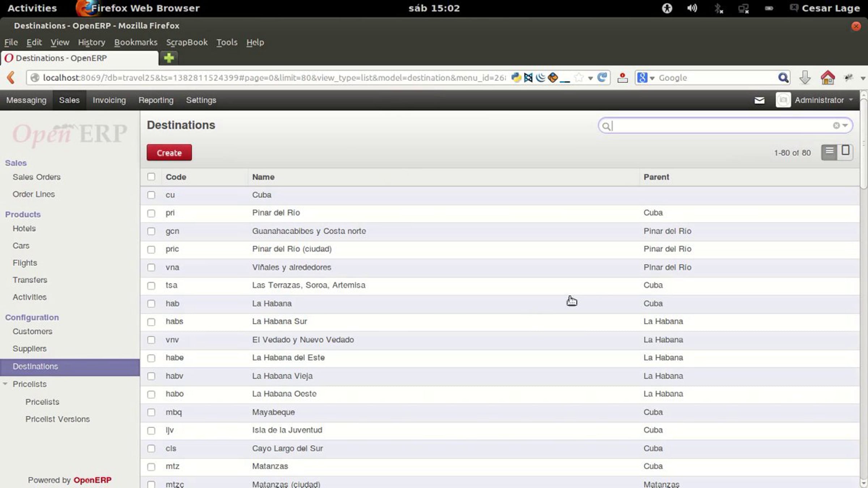Open the messages envelope icon

point(759,100)
